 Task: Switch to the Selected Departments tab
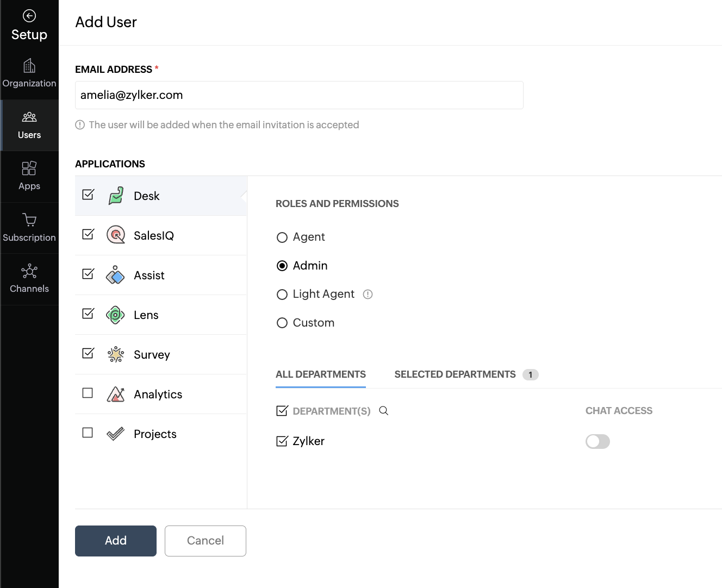(x=455, y=374)
